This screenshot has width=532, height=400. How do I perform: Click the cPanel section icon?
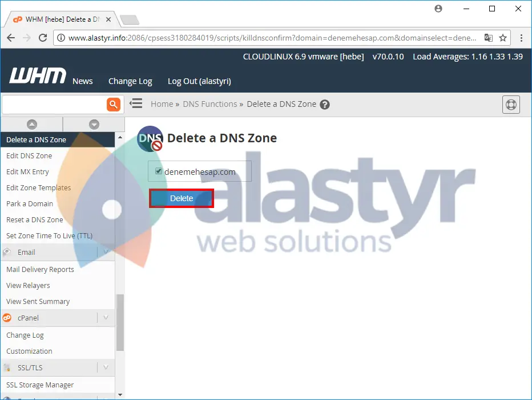click(x=7, y=318)
